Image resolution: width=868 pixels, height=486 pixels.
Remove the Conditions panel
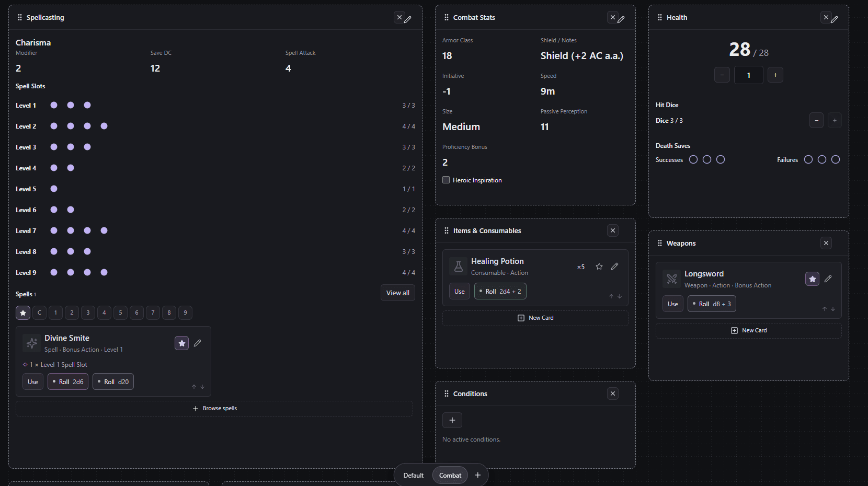coord(613,394)
